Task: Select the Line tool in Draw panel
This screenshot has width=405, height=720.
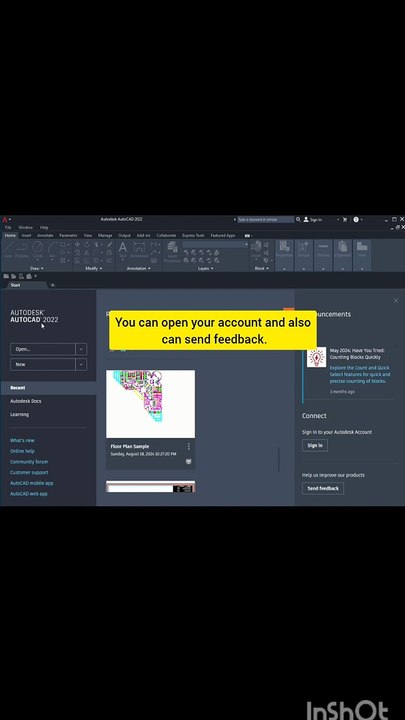Action: coord(8,250)
